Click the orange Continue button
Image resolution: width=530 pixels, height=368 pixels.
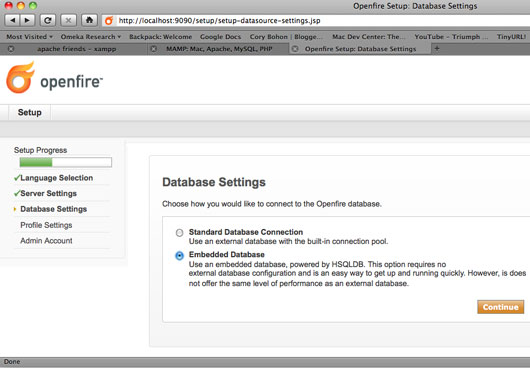pyautogui.click(x=501, y=307)
